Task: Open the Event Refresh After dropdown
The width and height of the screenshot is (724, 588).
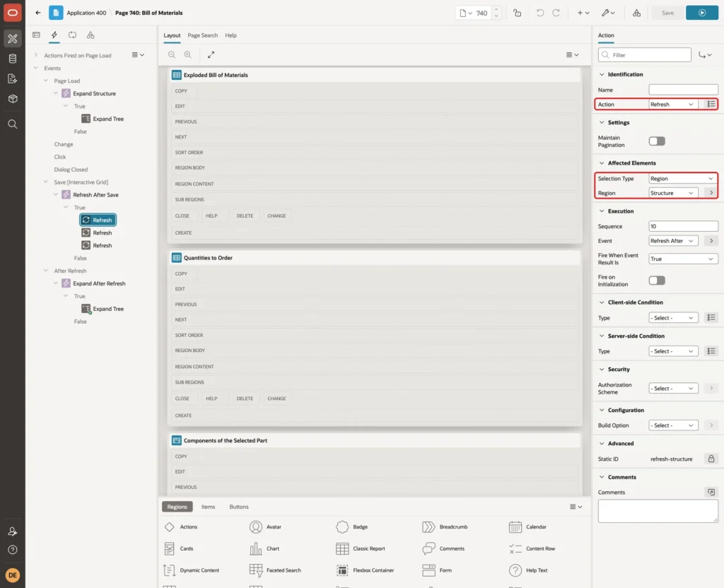Action: point(672,241)
